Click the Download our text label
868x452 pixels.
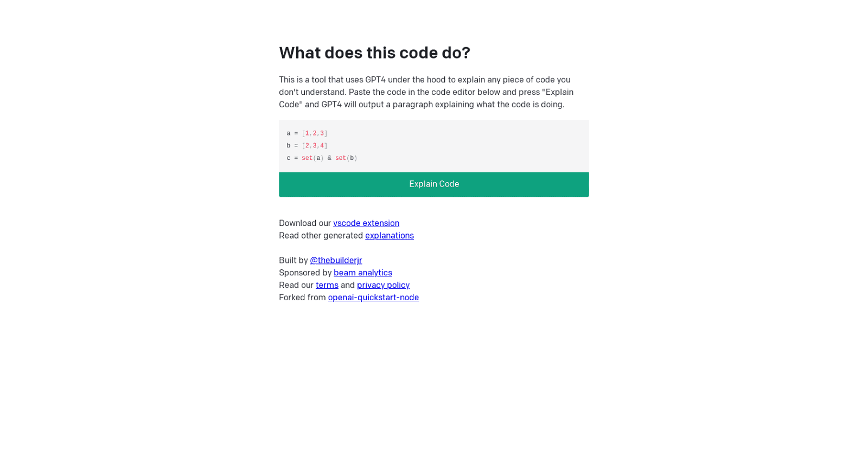(x=305, y=223)
